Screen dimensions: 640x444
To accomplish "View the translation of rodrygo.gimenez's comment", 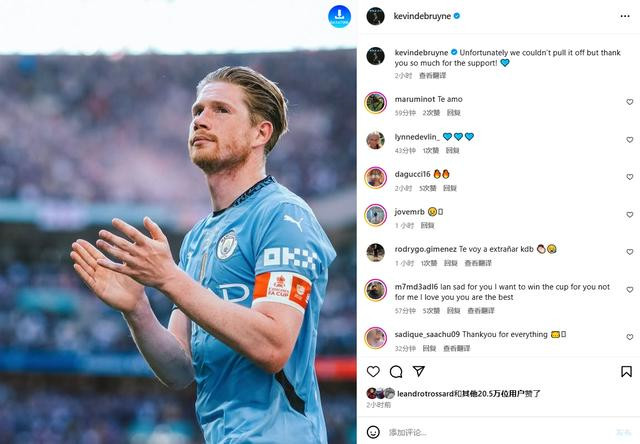I will click(x=478, y=263).
